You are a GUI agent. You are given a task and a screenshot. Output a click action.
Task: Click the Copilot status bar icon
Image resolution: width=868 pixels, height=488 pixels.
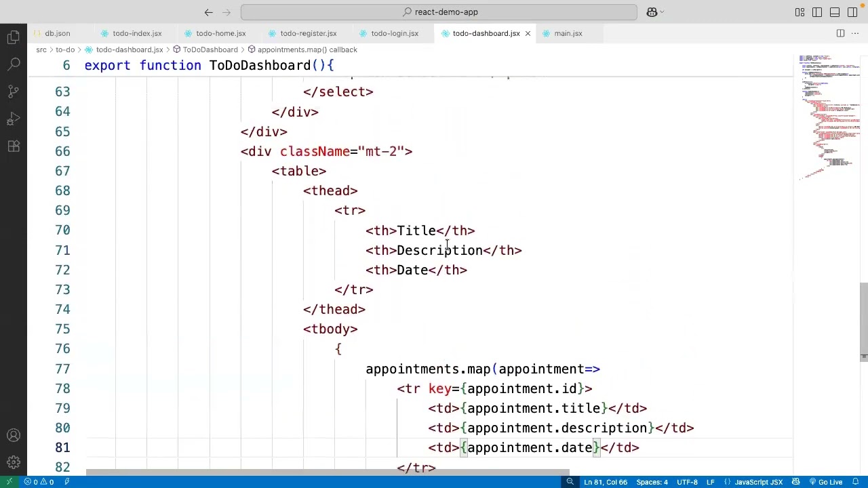[795, 482]
